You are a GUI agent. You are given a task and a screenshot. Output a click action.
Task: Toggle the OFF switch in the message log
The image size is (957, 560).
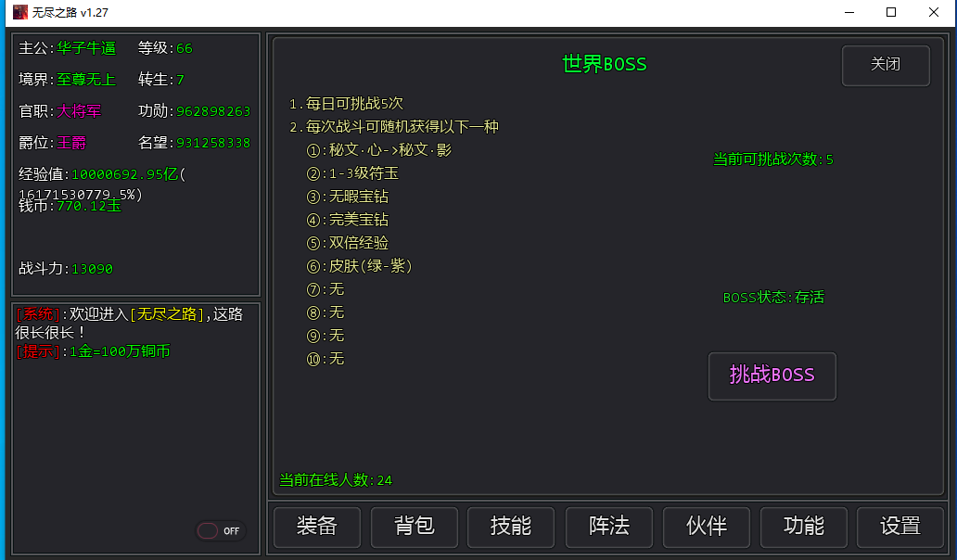pos(220,531)
